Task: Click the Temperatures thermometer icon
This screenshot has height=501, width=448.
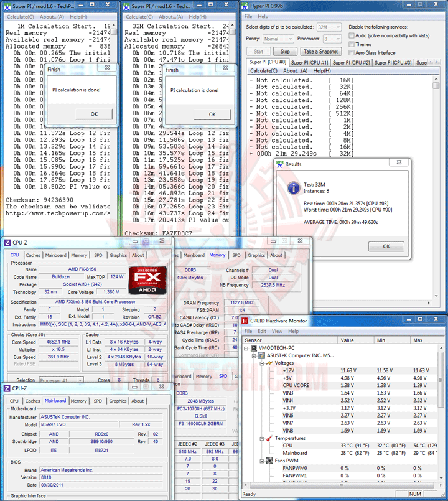Action: (x=269, y=438)
